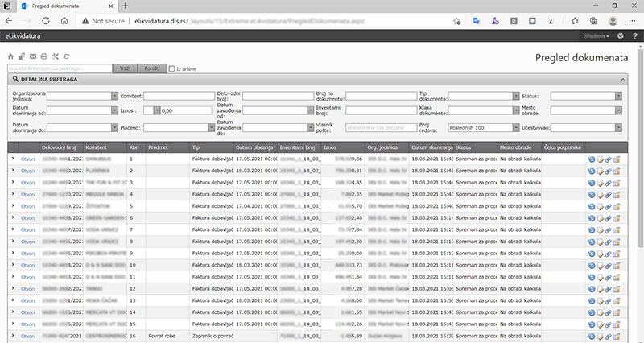Open the 'Tip dokumenta' dropdown

click(516, 95)
